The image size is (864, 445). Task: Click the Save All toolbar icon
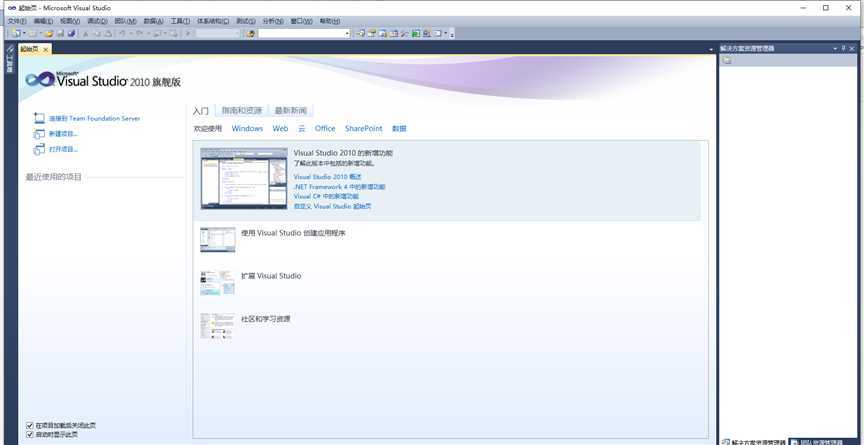tap(72, 34)
